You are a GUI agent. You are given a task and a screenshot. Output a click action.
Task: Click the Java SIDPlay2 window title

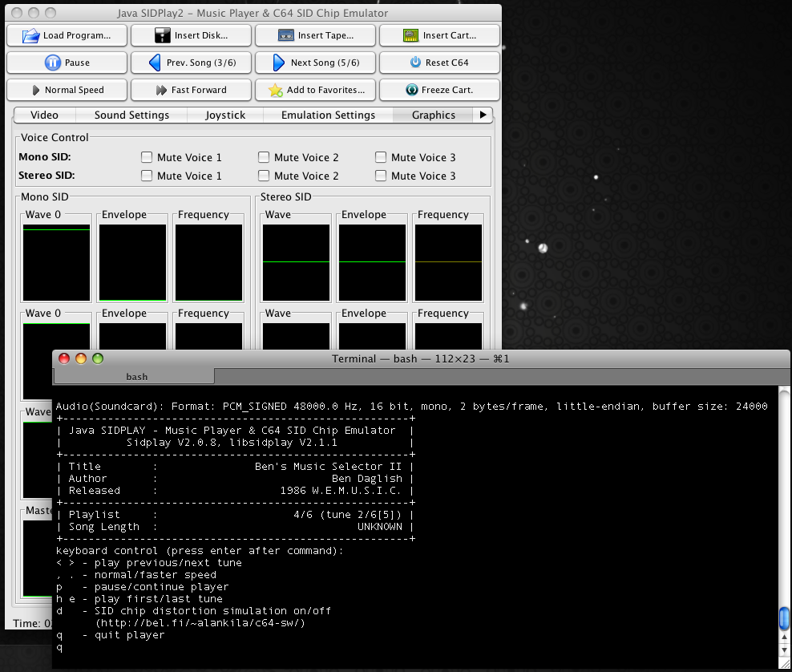click(253, 13)
